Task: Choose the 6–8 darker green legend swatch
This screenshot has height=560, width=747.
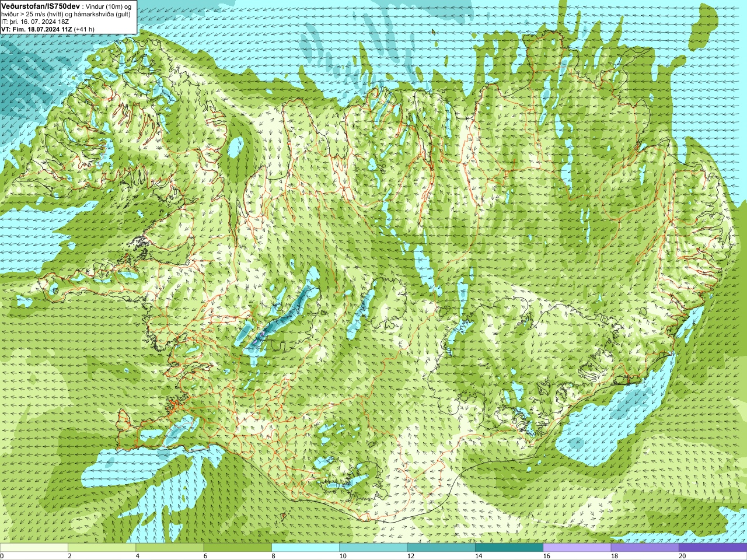Action: [x=238, y=548]
